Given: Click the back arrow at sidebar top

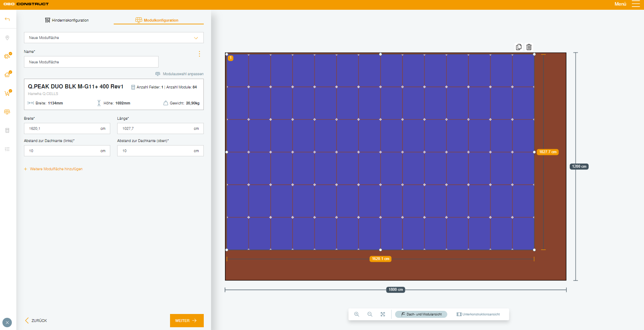Looking at the screenshot, I should click(7, 19).
